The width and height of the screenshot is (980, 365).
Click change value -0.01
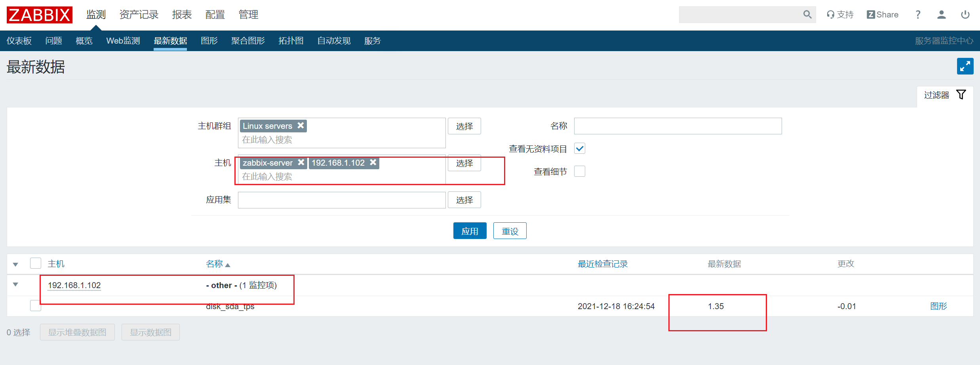click(847, 306)
